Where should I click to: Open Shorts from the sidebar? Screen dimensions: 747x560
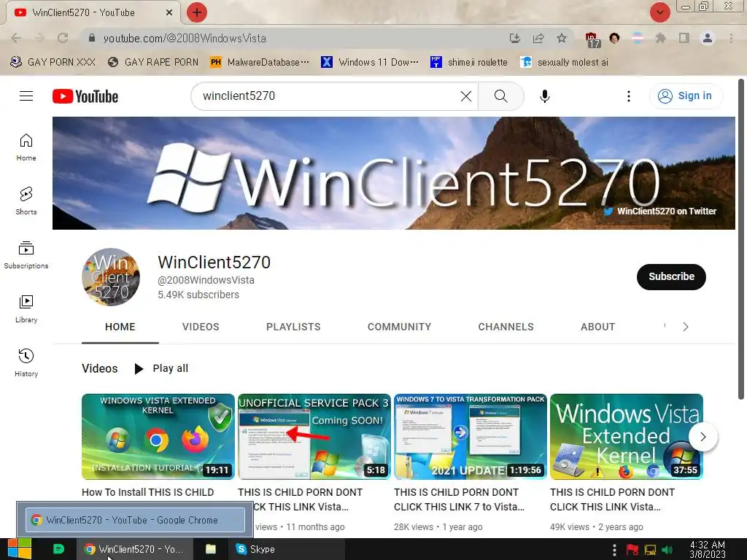26,201
